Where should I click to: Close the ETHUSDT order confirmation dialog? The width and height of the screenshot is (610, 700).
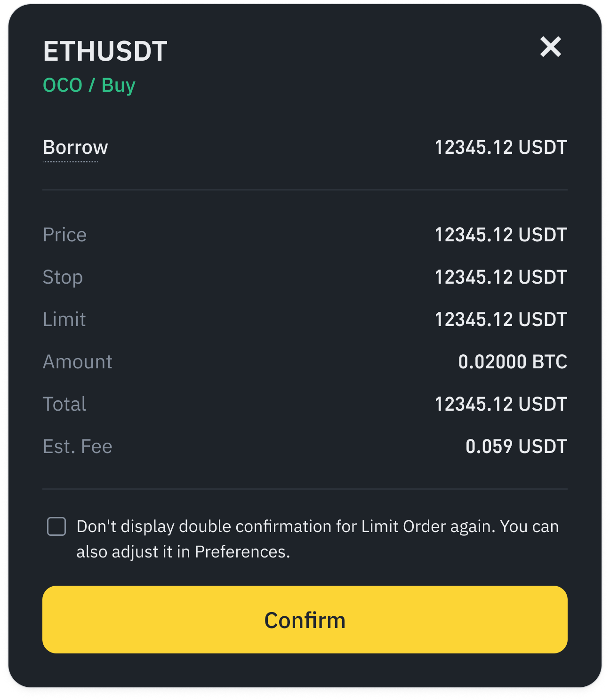(550, 47)
